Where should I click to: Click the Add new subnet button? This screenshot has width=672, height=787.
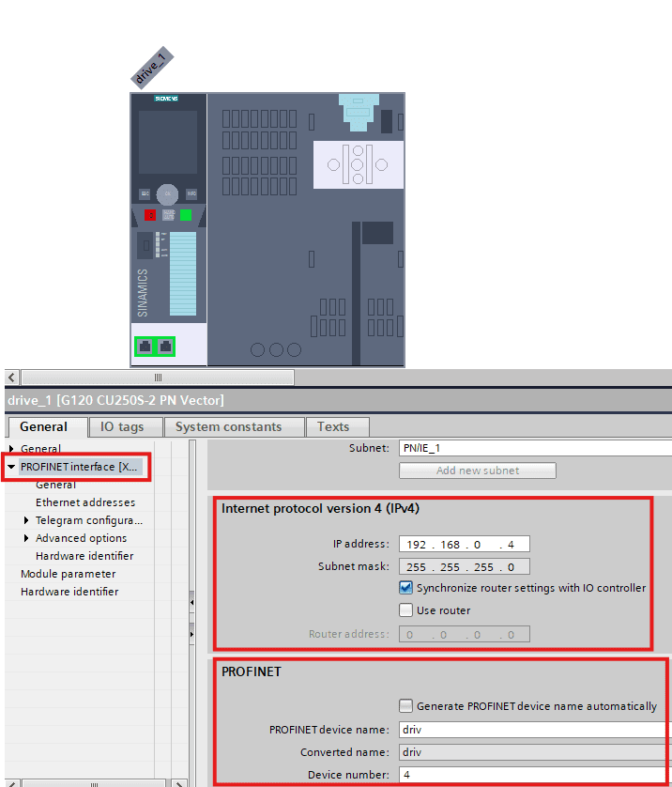478,471
